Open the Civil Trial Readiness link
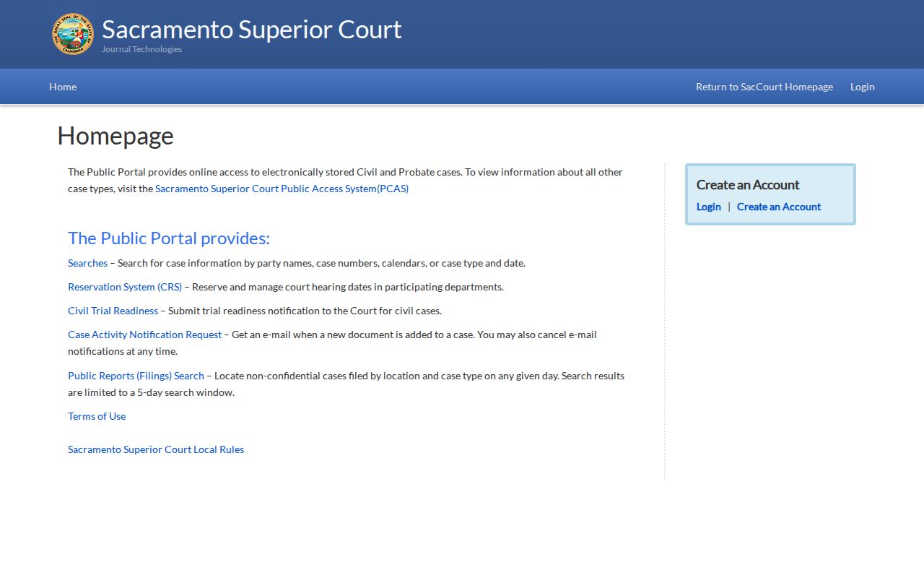The width and height of the screenshot is (924, 578). (x=113, y=311)
